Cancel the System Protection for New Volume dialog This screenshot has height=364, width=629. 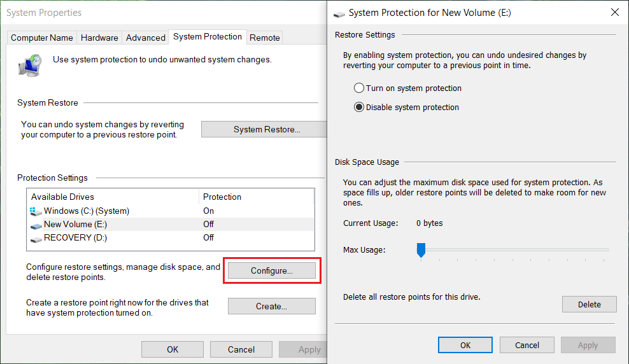(527, 345)
